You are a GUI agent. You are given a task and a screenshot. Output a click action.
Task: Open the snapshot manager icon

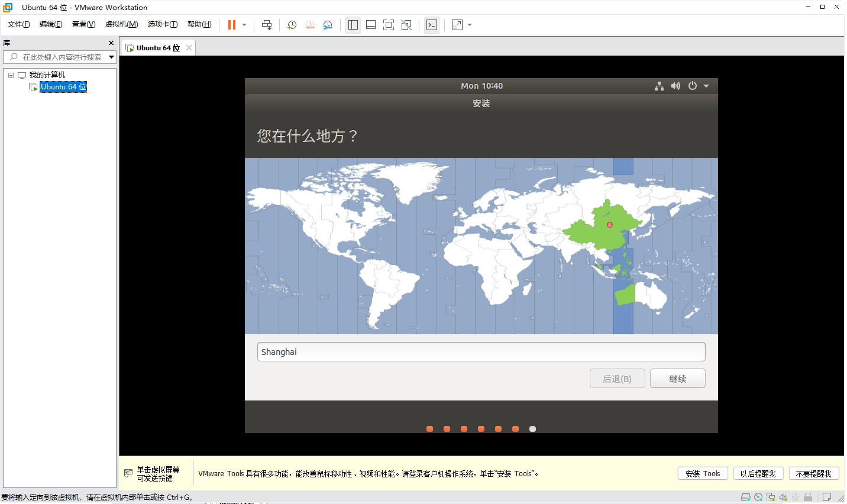coord(328,25)
